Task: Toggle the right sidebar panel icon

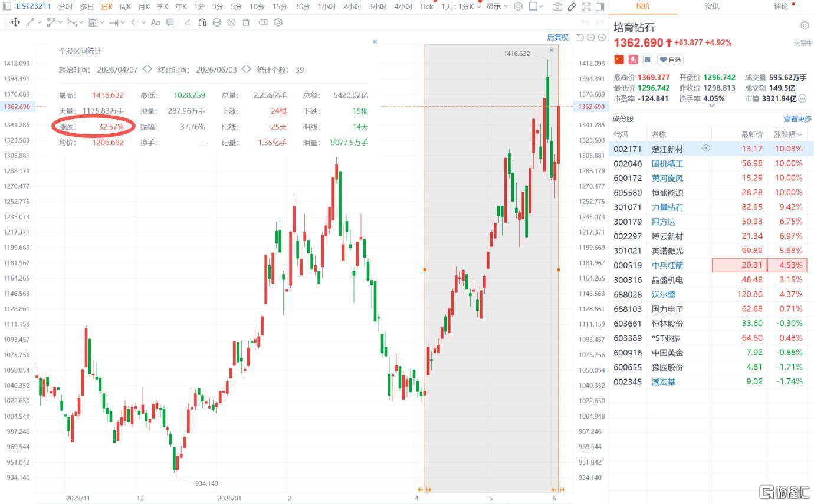Action: (x=600, y=6)
